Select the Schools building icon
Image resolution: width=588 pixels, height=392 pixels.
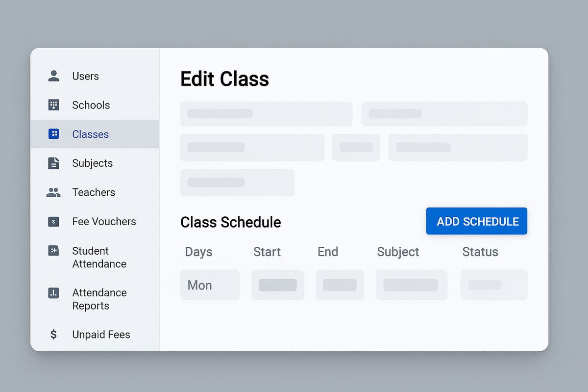click(53, 105)
